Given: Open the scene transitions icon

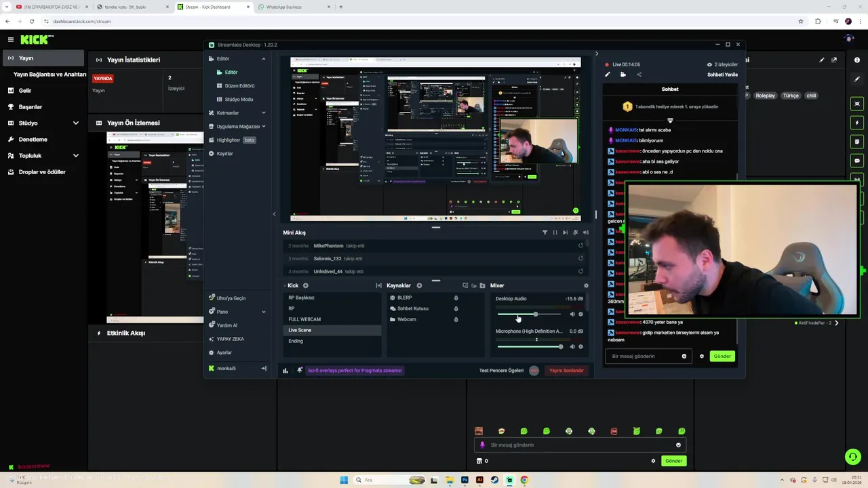Looking at the screenshot, I should (x=378, y=285).
